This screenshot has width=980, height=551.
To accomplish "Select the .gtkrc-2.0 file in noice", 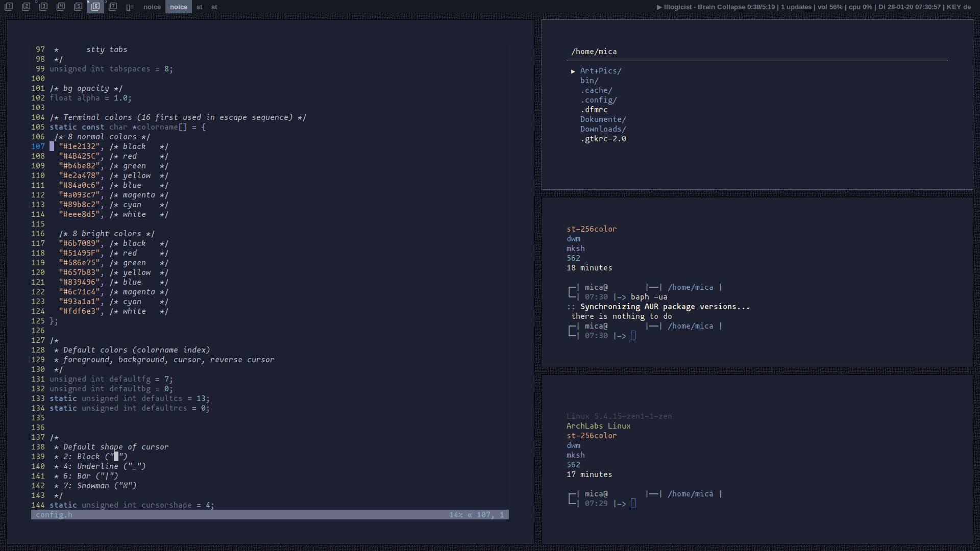I will coord(603,139).
